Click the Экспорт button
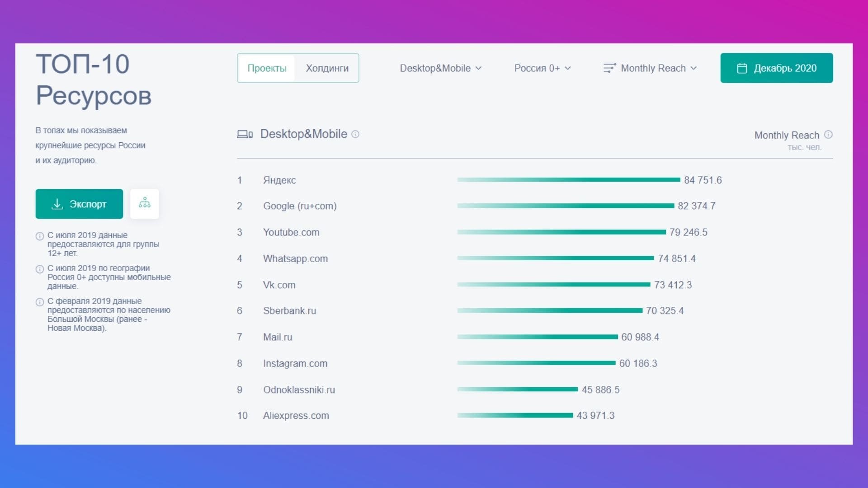 coord(79,204)
